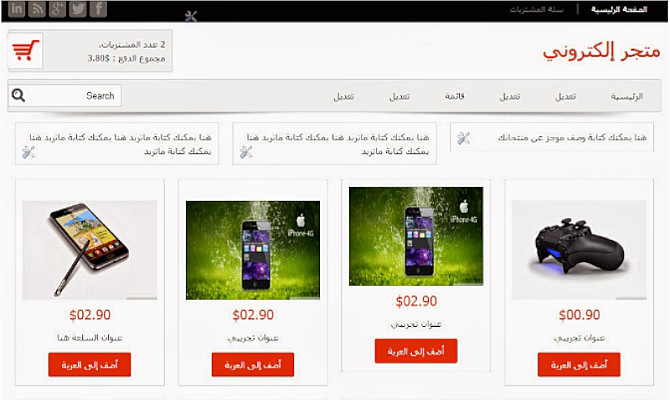Click عنوان تجريبي under the controller
Screen dimensions: 670x400
click(x=579, y=338)
